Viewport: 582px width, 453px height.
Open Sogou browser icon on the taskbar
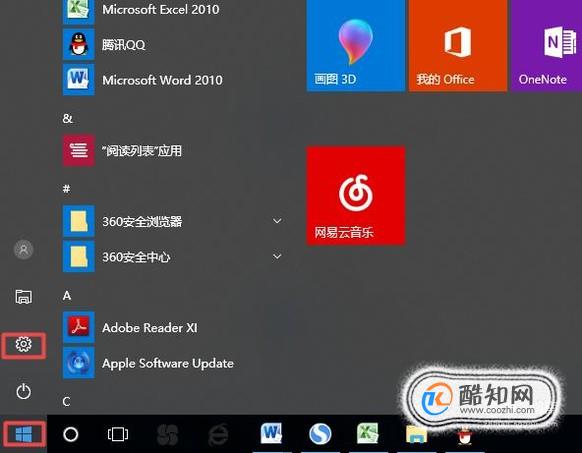pos(320,434)
